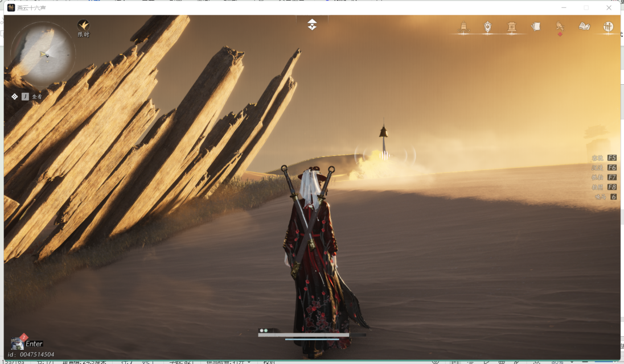Open the lantern badge icon menu

pyautogui.click(x=487, y=27)
